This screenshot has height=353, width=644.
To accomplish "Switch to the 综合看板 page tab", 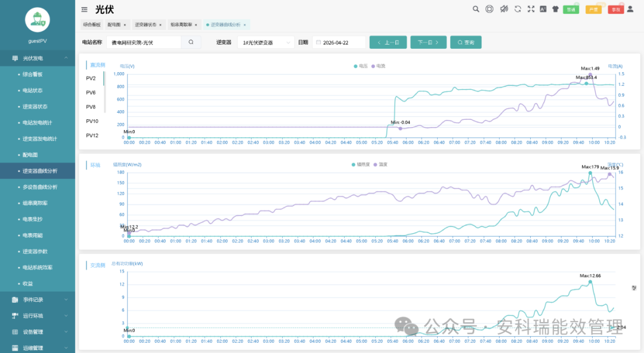I will pos(92,24).
